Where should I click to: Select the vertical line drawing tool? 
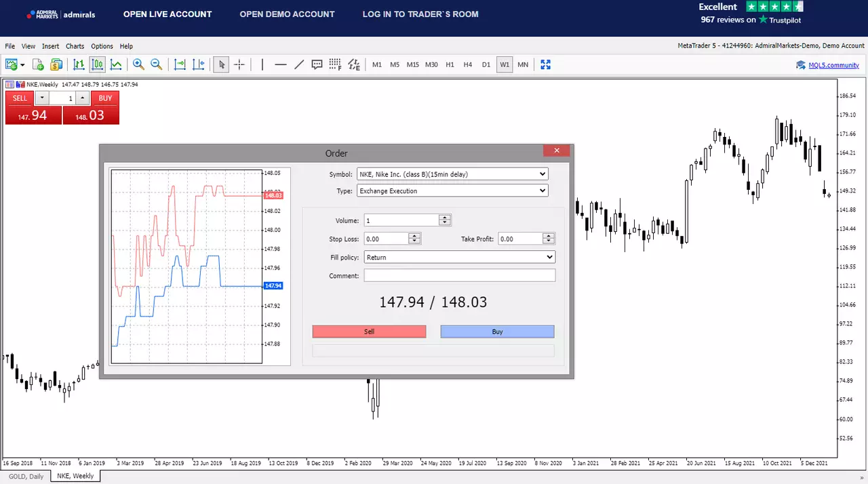[262, 64]
